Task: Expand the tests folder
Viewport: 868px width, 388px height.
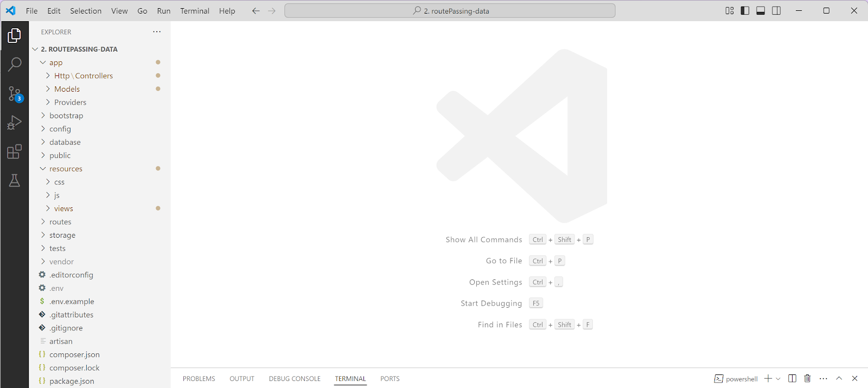Action: tap(100, 249)
